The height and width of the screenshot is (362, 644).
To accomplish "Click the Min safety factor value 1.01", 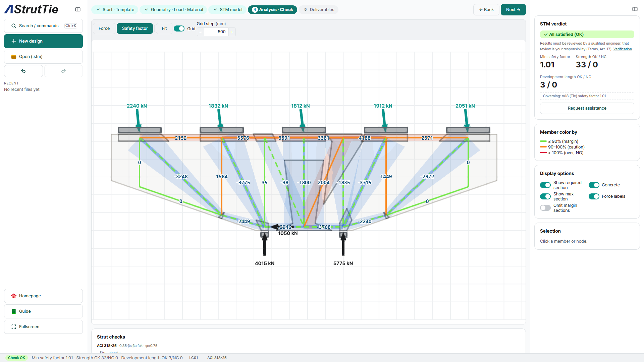I will 547,65.
